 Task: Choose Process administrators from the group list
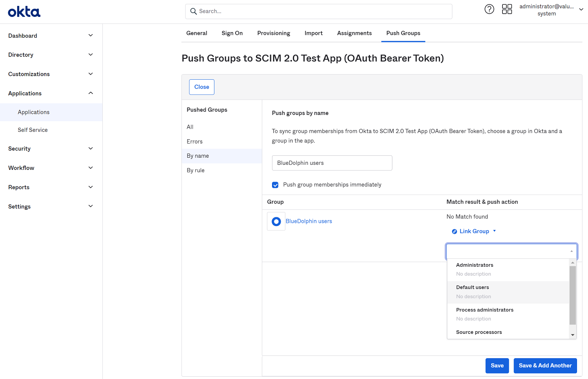(x=508, y=315)
